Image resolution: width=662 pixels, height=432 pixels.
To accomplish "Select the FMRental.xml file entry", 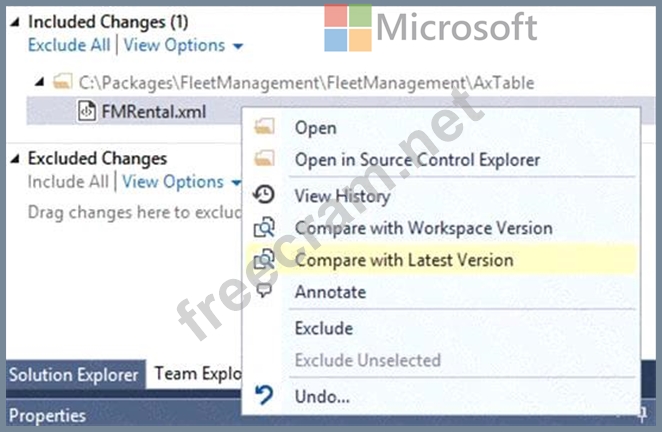I will point(153,111).
